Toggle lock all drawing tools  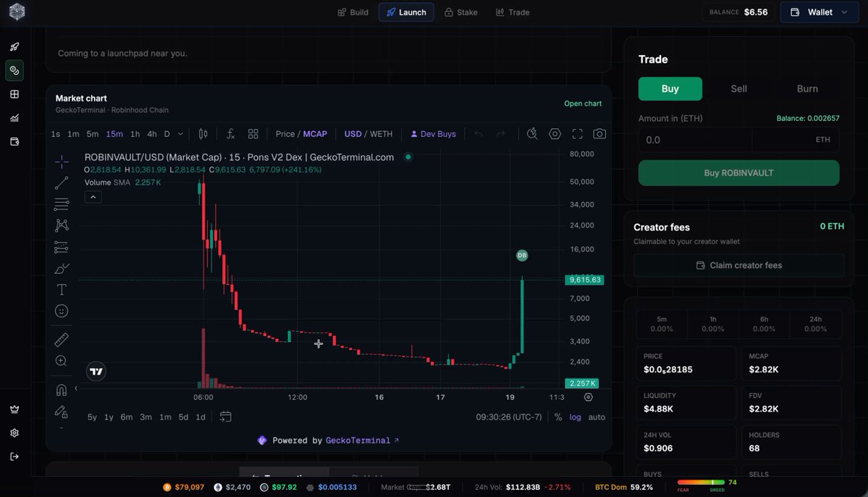62,412
